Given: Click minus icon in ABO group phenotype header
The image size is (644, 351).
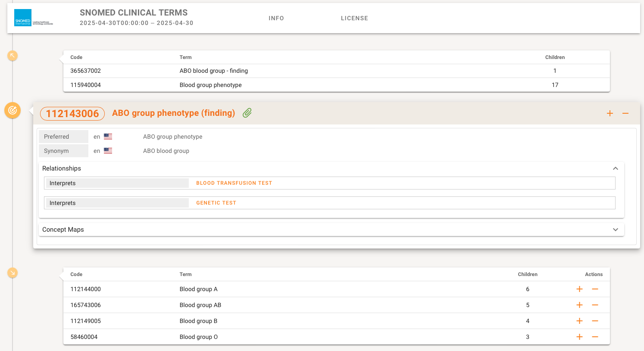Looking at the screenshot, I should [x=625, y=113].
